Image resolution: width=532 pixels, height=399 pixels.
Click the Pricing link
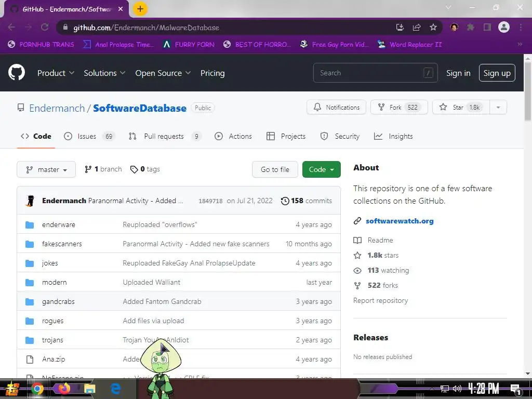pos(212,73)
